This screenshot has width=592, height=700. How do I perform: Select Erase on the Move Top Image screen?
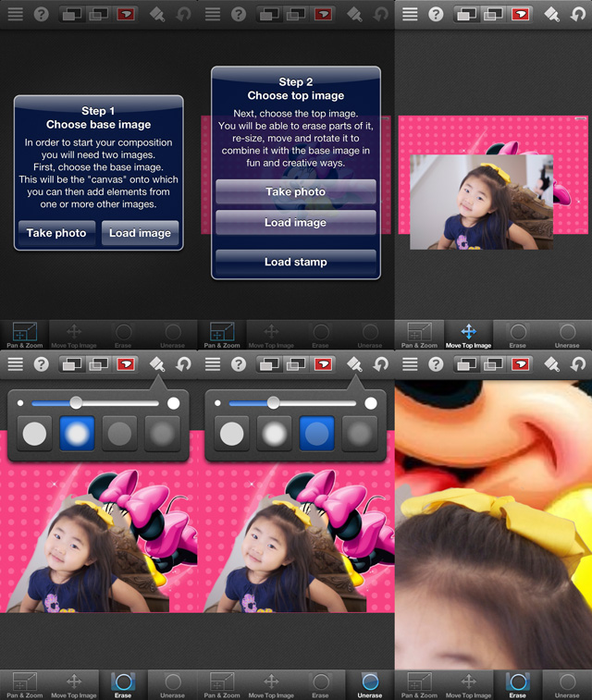pos(518,336)
